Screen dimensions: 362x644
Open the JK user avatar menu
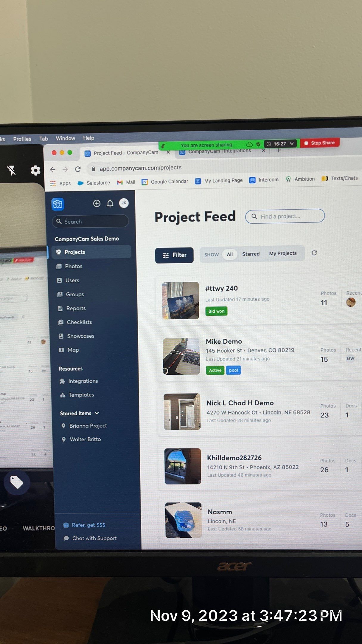[124, 203]
